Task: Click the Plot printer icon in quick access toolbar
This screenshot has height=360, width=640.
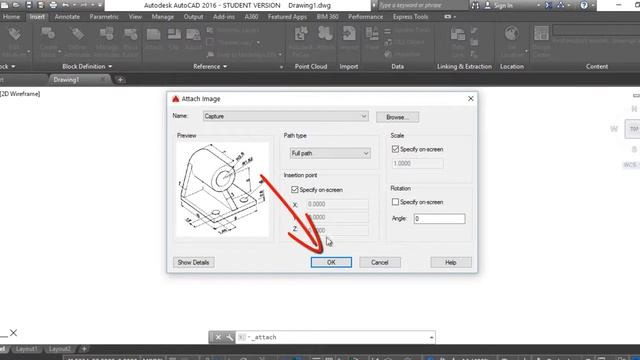Action: coord(53,5)
